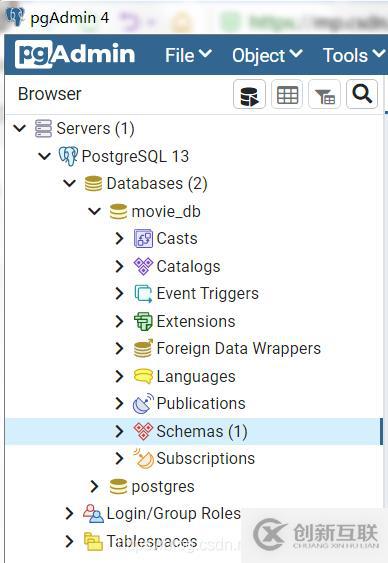The height and width of the screenshot is (563, 388).
Task: Click the Servers group icon
Action: [43, 129]
